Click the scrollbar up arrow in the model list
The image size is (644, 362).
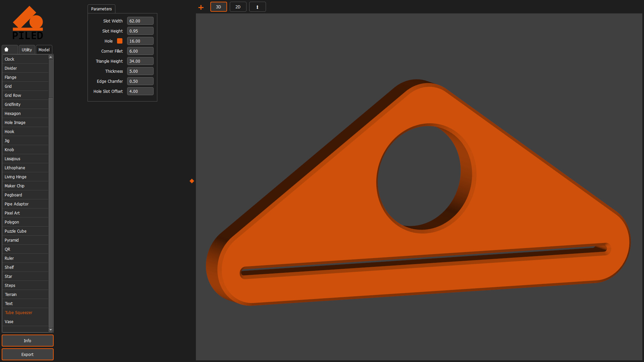[x=51, y=57]
